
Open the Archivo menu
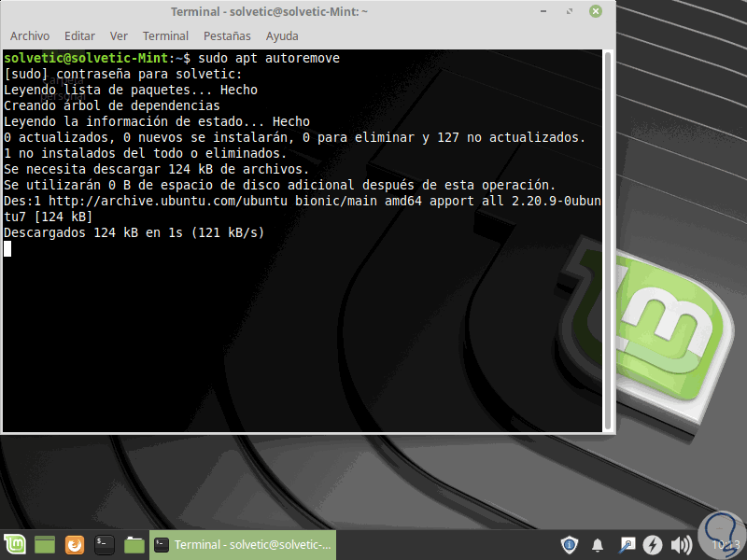[30, 35]
